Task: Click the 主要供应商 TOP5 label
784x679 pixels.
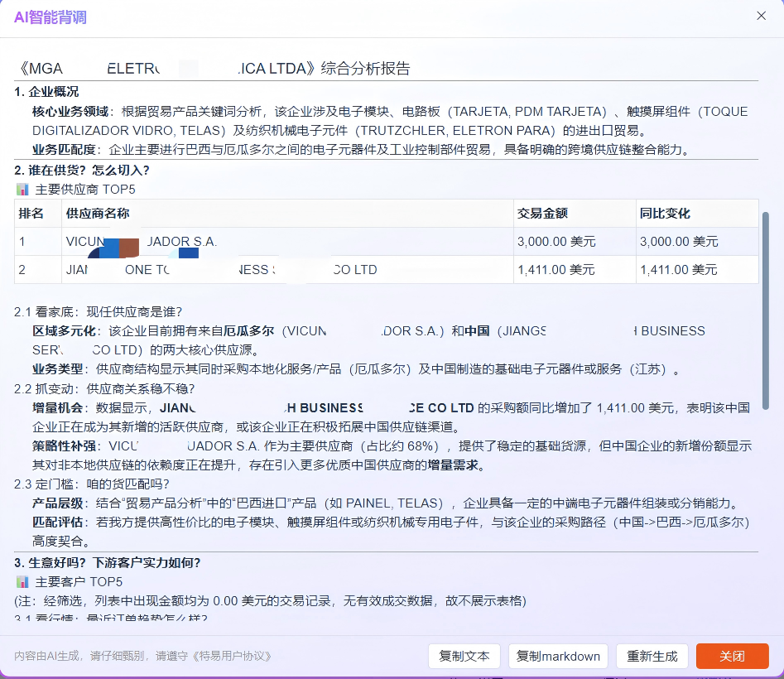Action: coord(85,189)
